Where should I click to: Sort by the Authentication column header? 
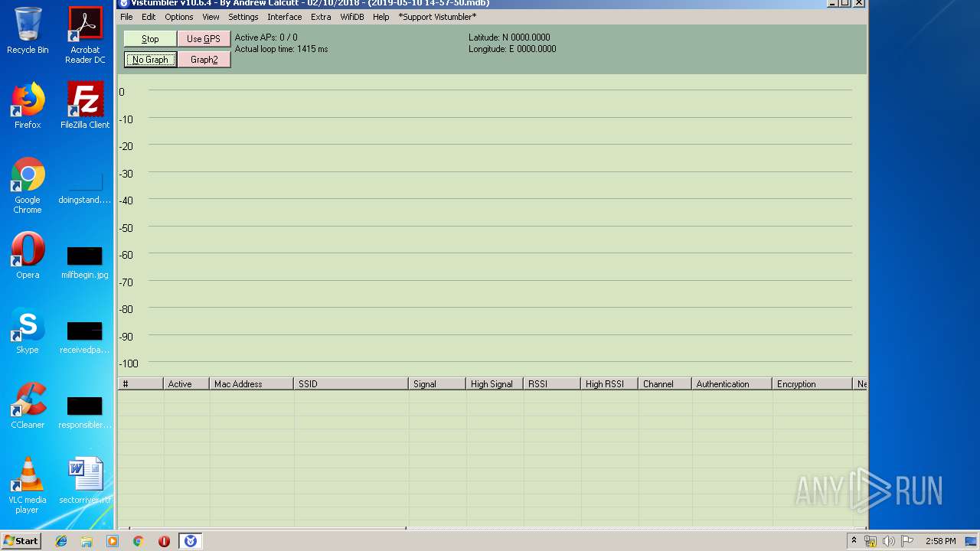coord(732,384)
